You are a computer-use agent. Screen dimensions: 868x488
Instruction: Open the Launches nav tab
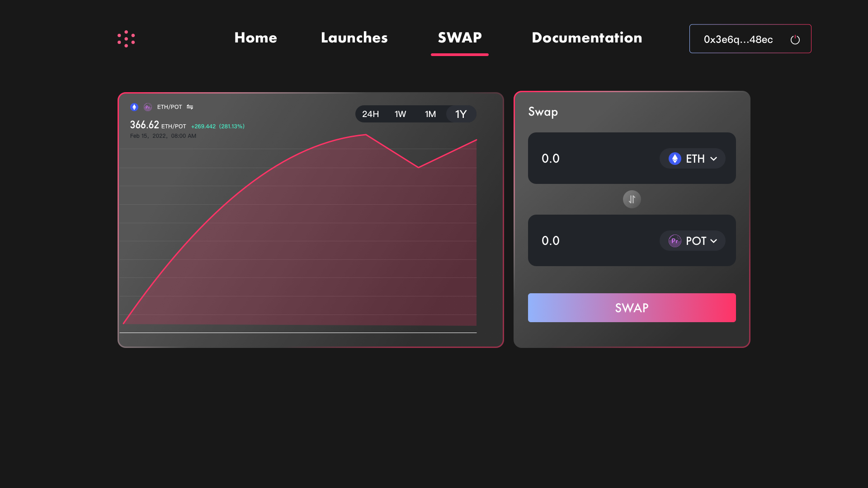tap(354, 38)
